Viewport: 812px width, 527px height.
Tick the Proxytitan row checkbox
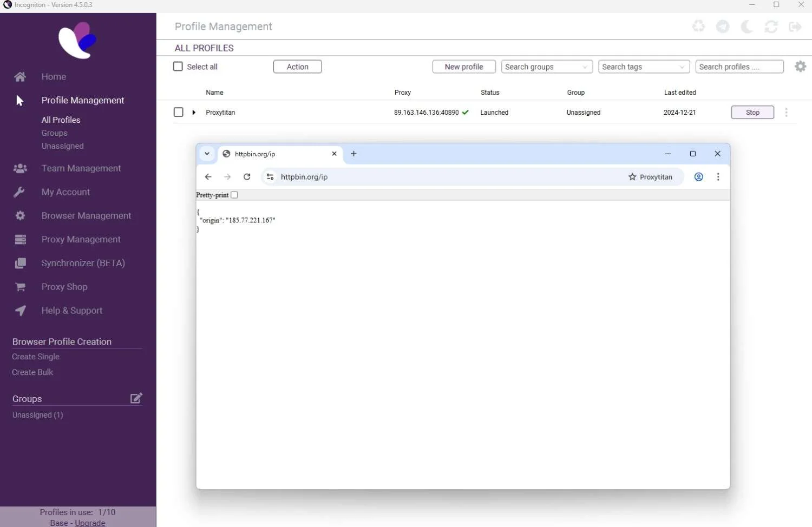[x=178, y=112]
